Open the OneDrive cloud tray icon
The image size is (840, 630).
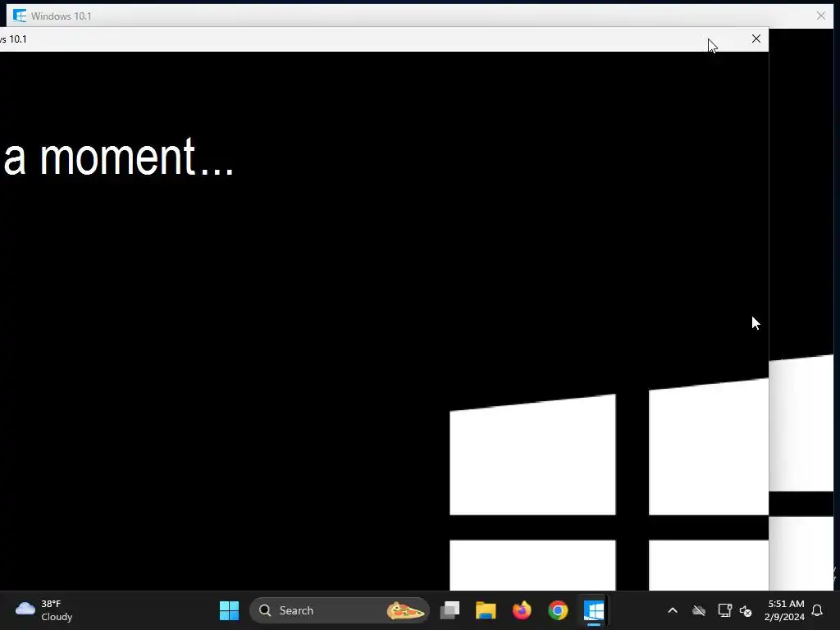(699, 610)
